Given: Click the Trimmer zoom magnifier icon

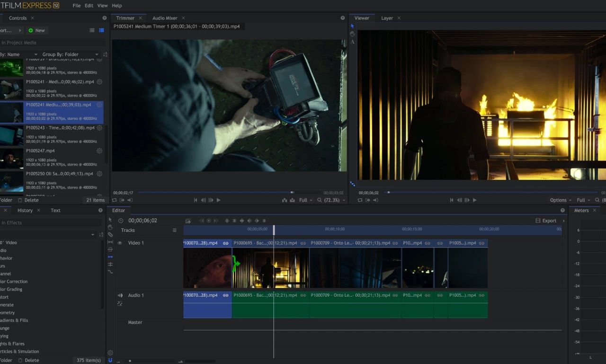Looking at the screenshot, I should click(x=320, y=200).
